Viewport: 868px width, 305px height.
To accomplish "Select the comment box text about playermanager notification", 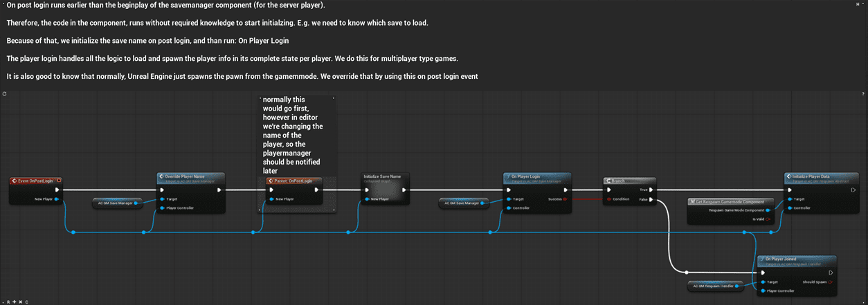I will pyautogui.click(x=293, y=135).
